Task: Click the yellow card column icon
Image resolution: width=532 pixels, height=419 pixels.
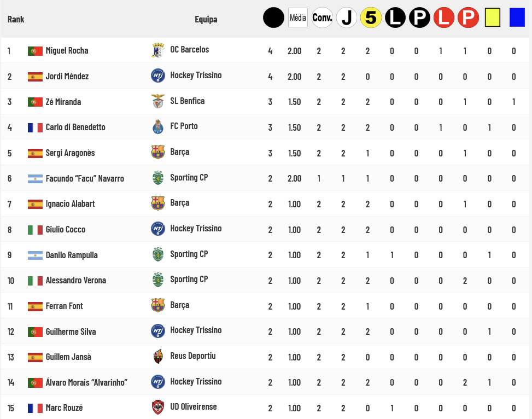Action: click(493, 18)
